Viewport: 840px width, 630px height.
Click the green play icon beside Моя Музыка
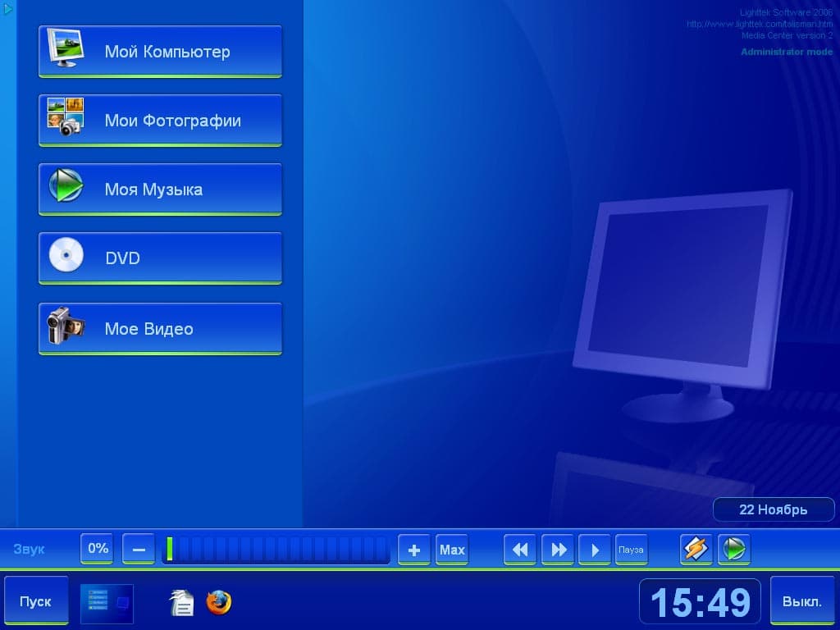66,185
